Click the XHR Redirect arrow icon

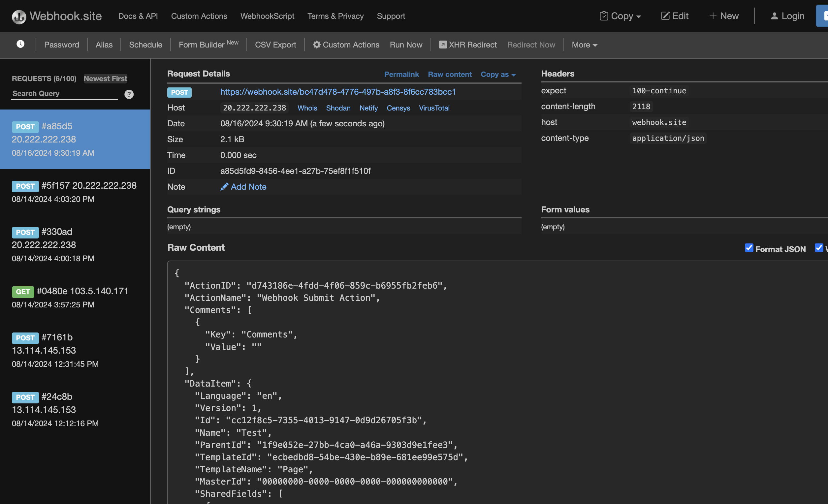(x=443, y=44)
